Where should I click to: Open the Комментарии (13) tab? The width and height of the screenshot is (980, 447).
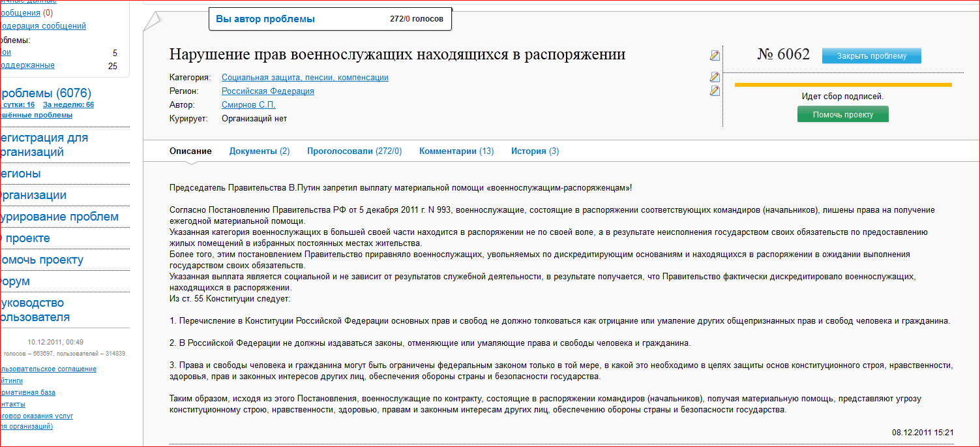(456, 151)
